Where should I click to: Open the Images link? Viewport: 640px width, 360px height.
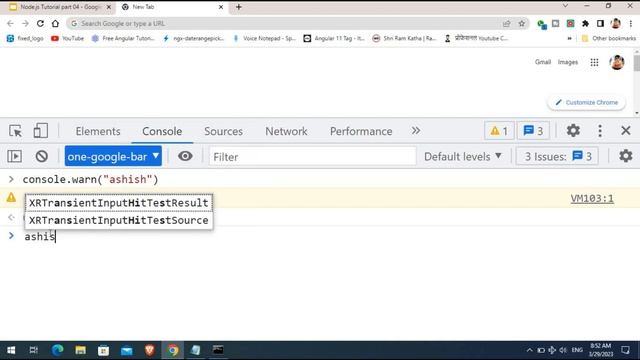pos(568,62)
